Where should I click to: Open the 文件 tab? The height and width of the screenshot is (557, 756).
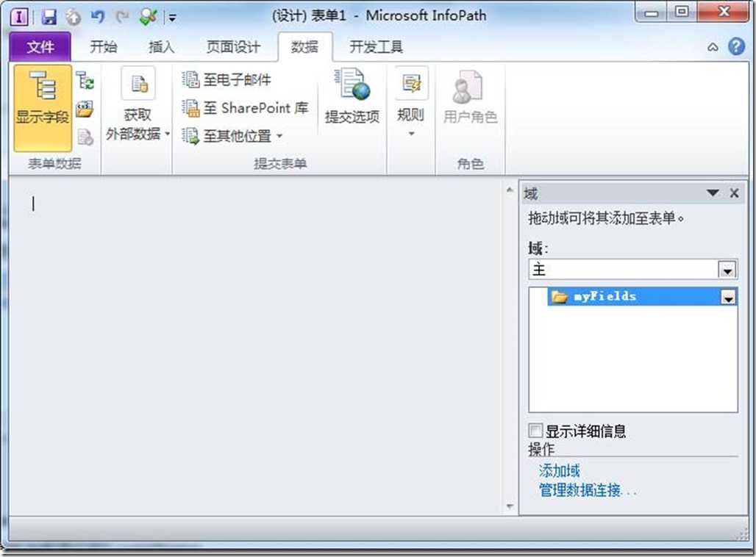tap(40, 47)
